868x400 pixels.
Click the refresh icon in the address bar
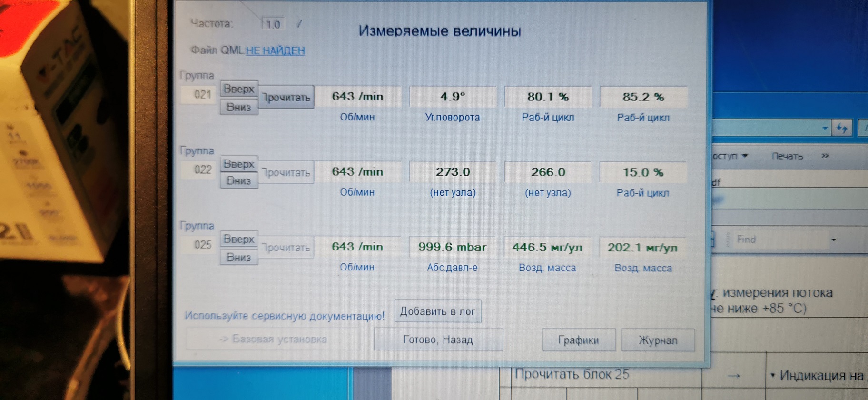coord(841,128)
